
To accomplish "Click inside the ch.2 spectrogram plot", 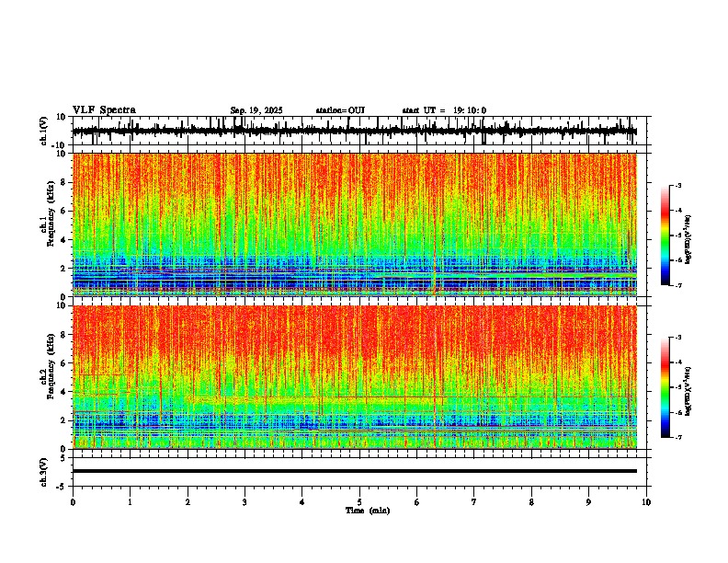I will point(355,377).
